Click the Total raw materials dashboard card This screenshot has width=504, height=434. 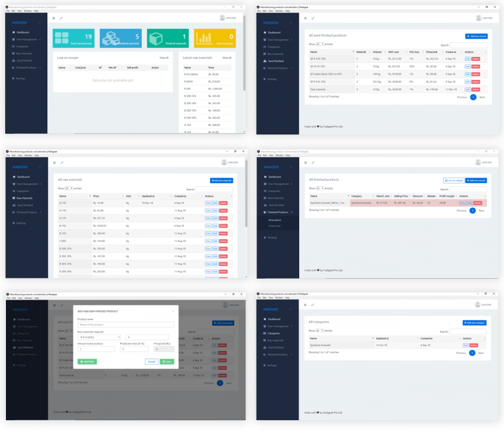73,39
